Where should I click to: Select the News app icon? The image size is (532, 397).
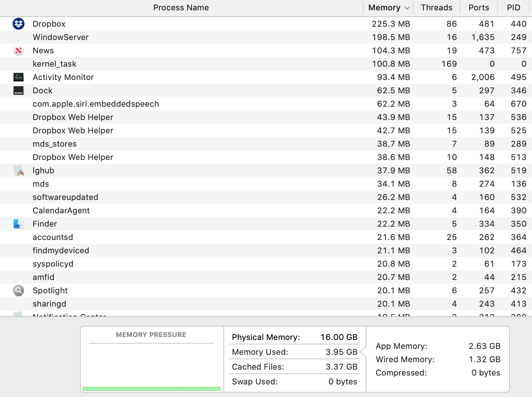point(19,50)
